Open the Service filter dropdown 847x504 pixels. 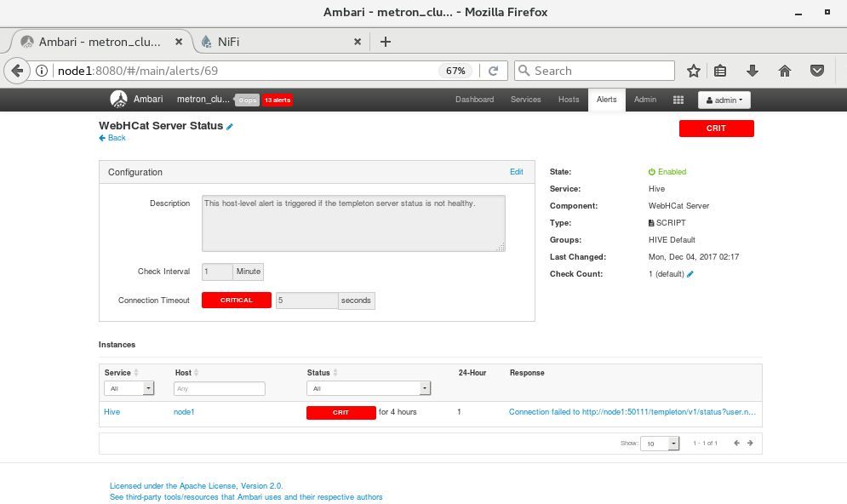(129, 388)
